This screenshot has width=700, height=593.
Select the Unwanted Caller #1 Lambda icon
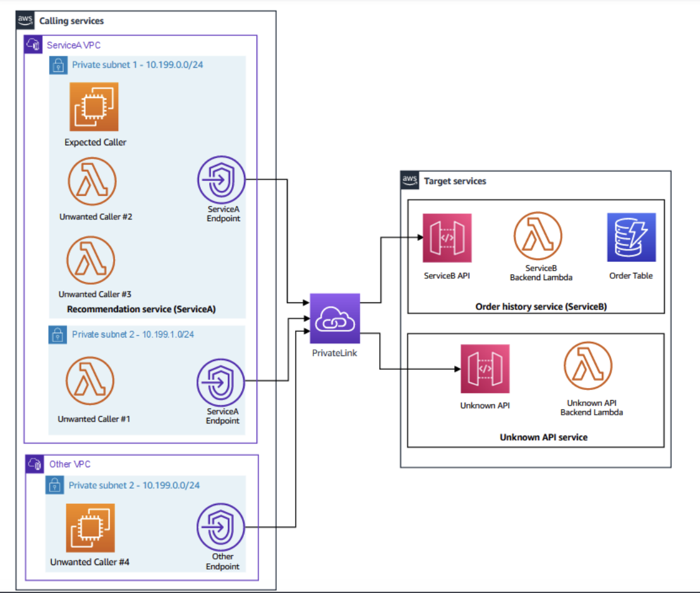[x=90, y=381]
